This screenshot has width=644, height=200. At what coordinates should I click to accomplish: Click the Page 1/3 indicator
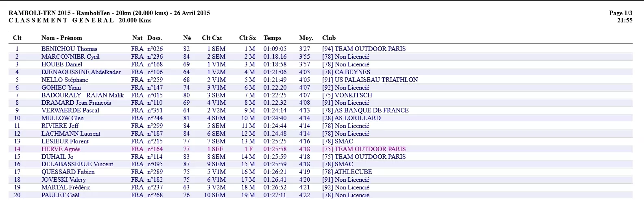[620, 13]
